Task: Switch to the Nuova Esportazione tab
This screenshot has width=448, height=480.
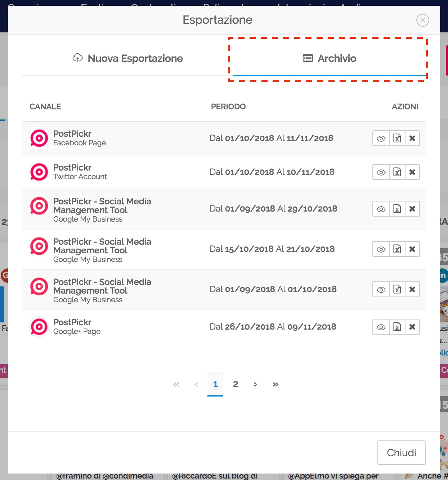Action: 128,58
